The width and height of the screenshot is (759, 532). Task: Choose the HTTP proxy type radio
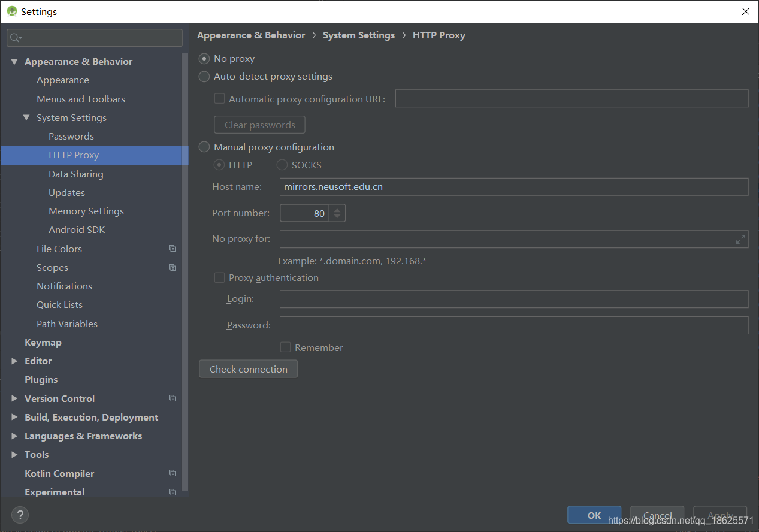tap(219, 165)
